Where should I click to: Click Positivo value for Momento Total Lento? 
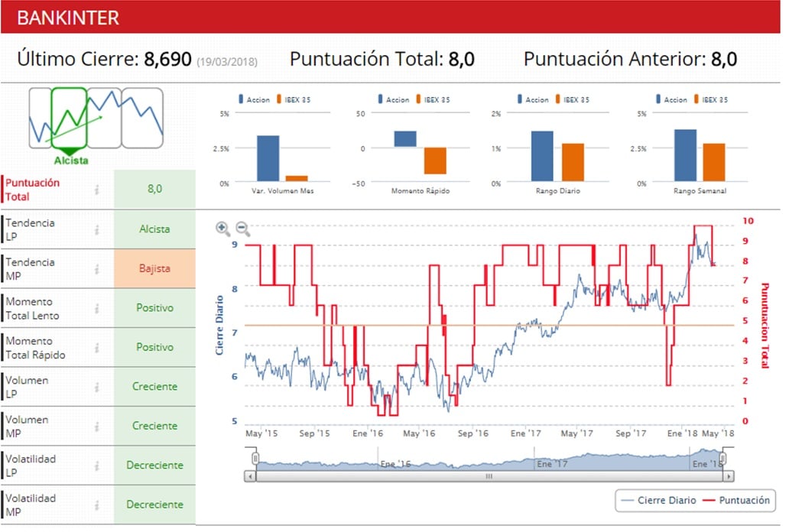155,307
